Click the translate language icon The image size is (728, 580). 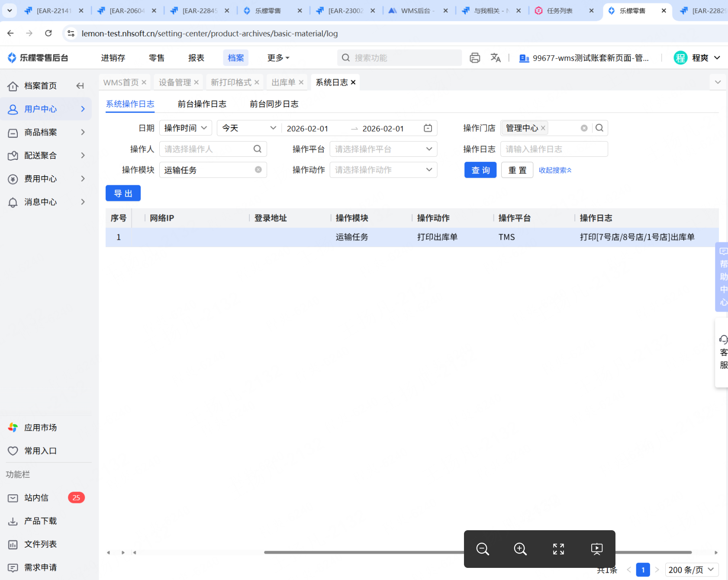click(x=496, y=58)
